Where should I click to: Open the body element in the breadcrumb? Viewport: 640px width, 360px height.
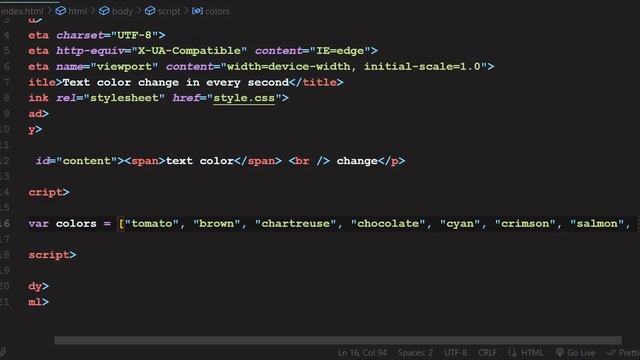(x=116, y=11)
